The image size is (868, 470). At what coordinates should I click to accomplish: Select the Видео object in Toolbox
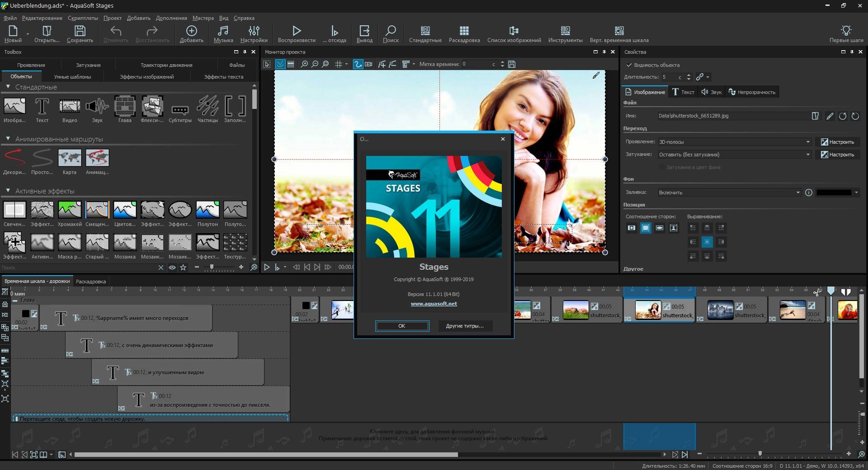(x=70, y=109)
